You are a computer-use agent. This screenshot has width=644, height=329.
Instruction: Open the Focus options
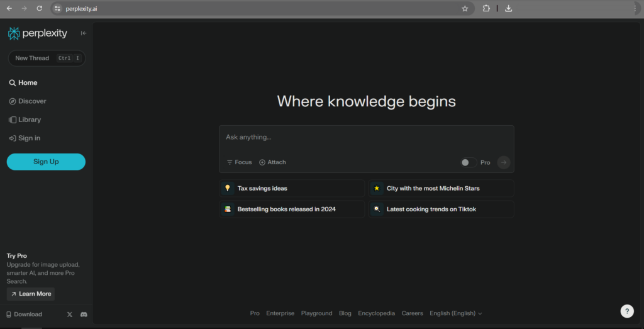pyautogui.click(x=239, y=162)
